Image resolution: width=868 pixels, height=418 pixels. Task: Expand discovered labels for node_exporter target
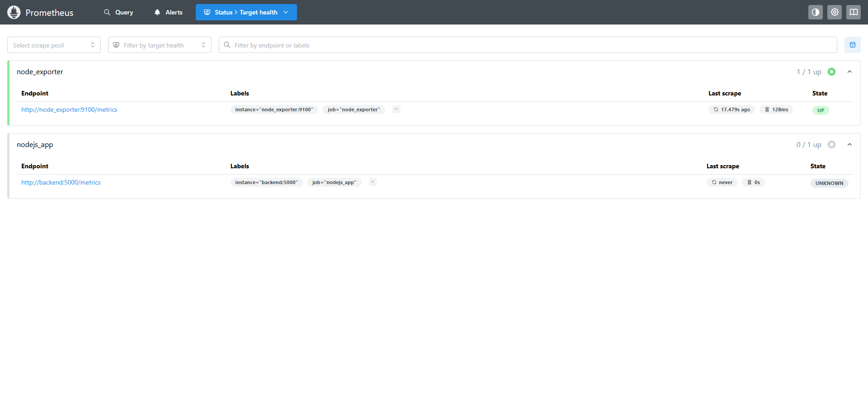396,109
